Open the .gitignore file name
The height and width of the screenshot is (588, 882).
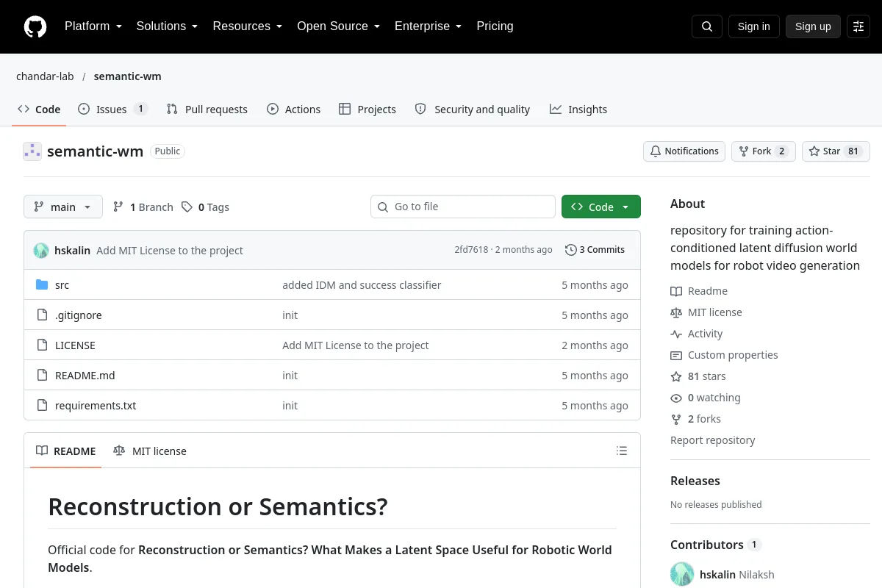pos(79,315)
